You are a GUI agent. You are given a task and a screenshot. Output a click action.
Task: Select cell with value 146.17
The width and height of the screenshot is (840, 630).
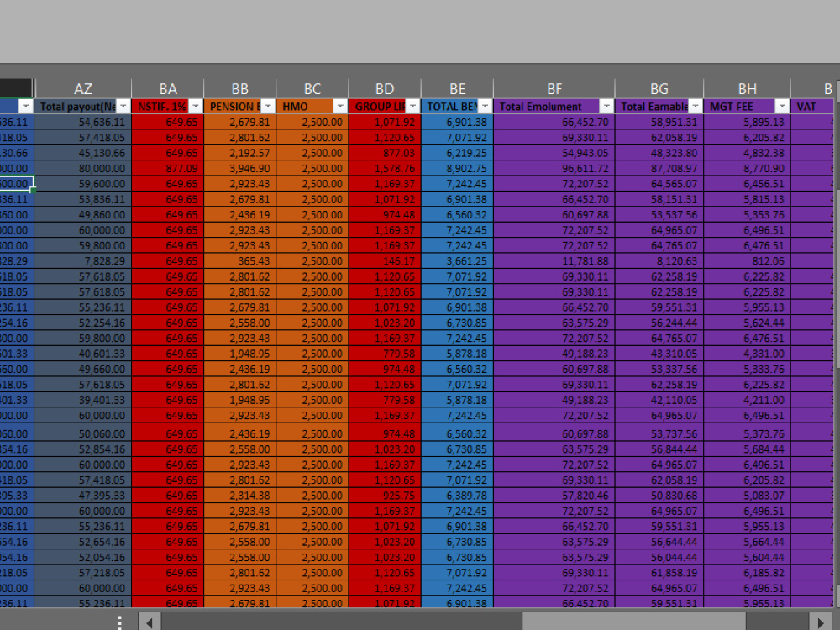pyautogui.click(x=385, y=261)
